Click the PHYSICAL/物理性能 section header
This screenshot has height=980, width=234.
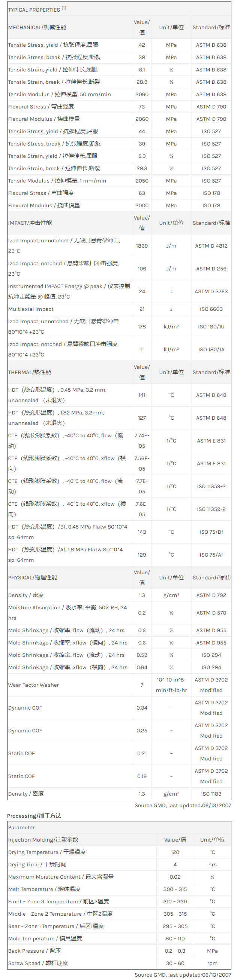pos(32,578)
